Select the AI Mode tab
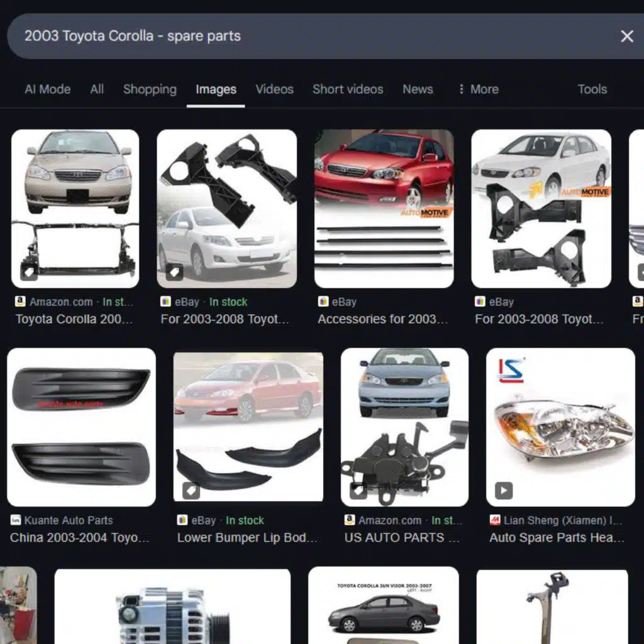The height and width of the screenshot is (644, 644). coord(47,89)
